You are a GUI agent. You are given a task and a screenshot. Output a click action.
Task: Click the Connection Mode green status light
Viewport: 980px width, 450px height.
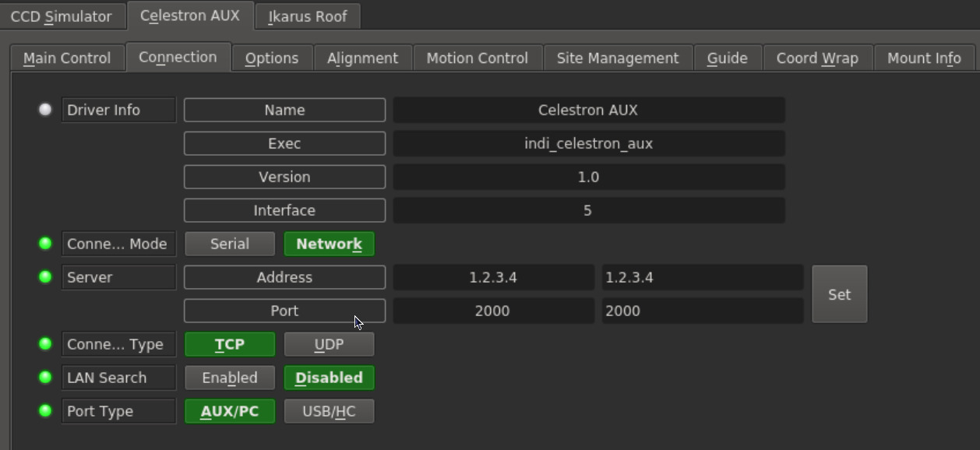[45, 244]
